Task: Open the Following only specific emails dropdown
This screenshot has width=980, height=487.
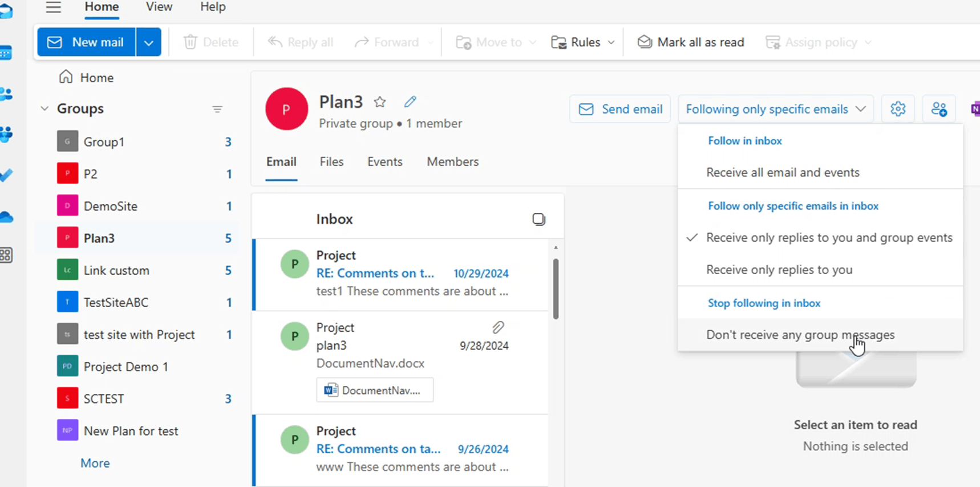Action: tap(776, 109)
